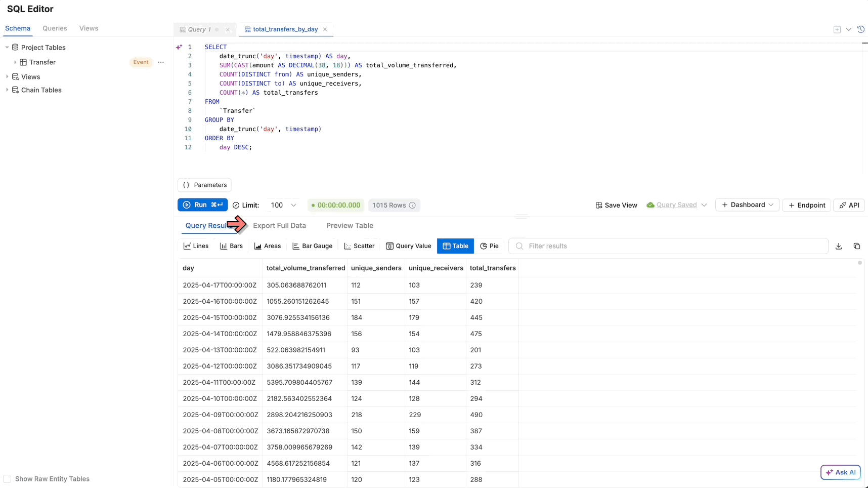Select the Query Result tab
Image resolution: width=868 pixels, height=488 pixels.
[x=209, y=226]
